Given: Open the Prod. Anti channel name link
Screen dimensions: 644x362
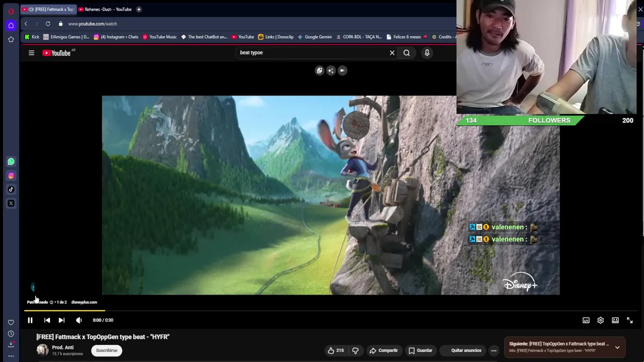Looking at the screenshot, I should (62, 347).
